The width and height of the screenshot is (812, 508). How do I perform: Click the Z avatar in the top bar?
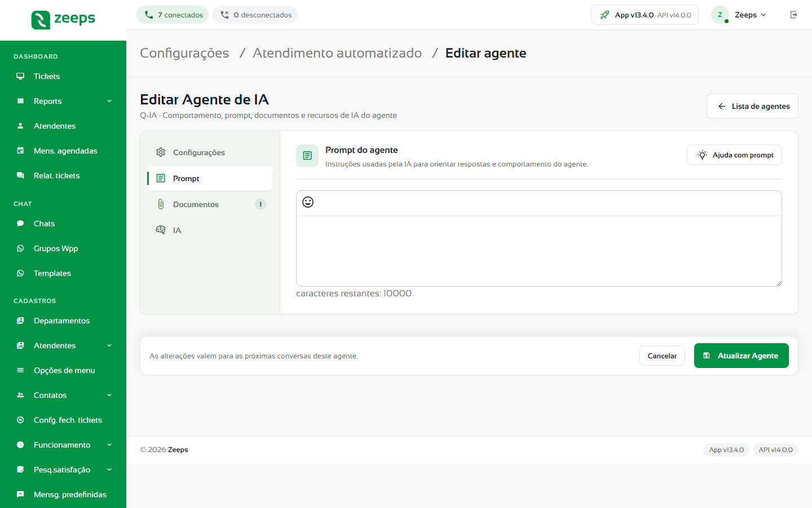(720, 15)
